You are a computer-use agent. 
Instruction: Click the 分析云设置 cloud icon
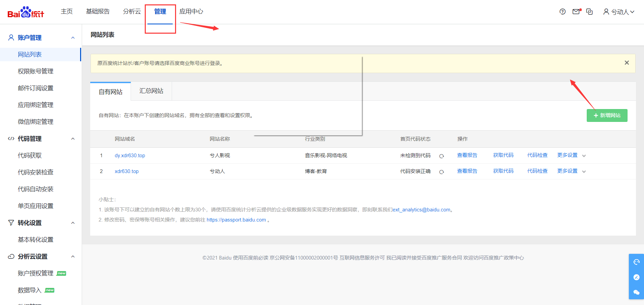11,257
